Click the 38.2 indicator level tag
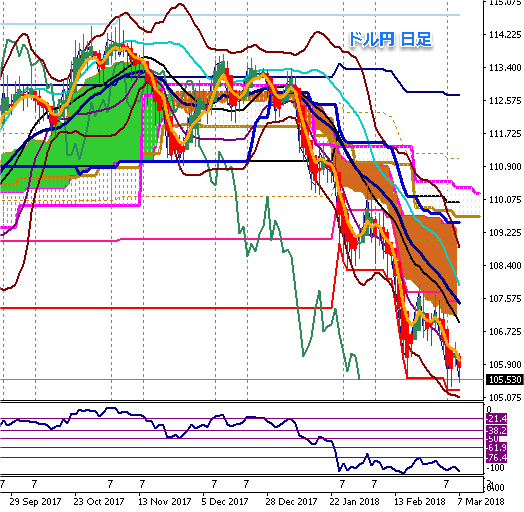Image resolution: width=524 pixels, height=512 pixels. pyautogui.click(x=497, y=430)
